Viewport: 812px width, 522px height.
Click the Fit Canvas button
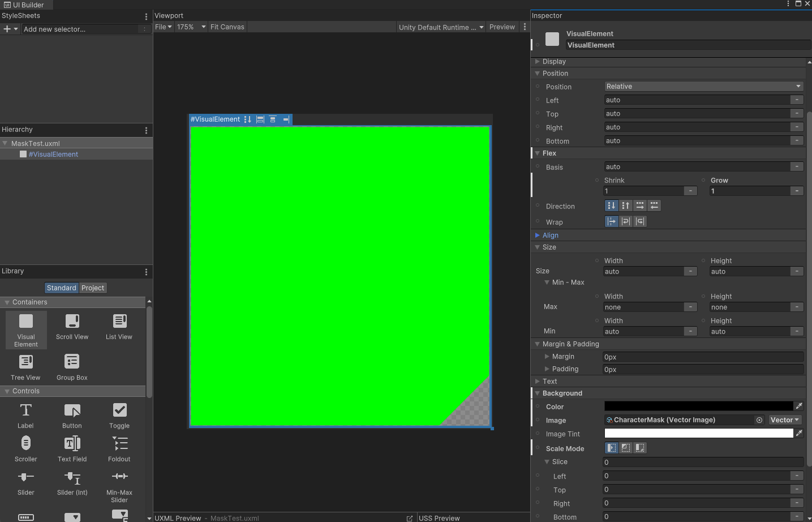(227, 27)
